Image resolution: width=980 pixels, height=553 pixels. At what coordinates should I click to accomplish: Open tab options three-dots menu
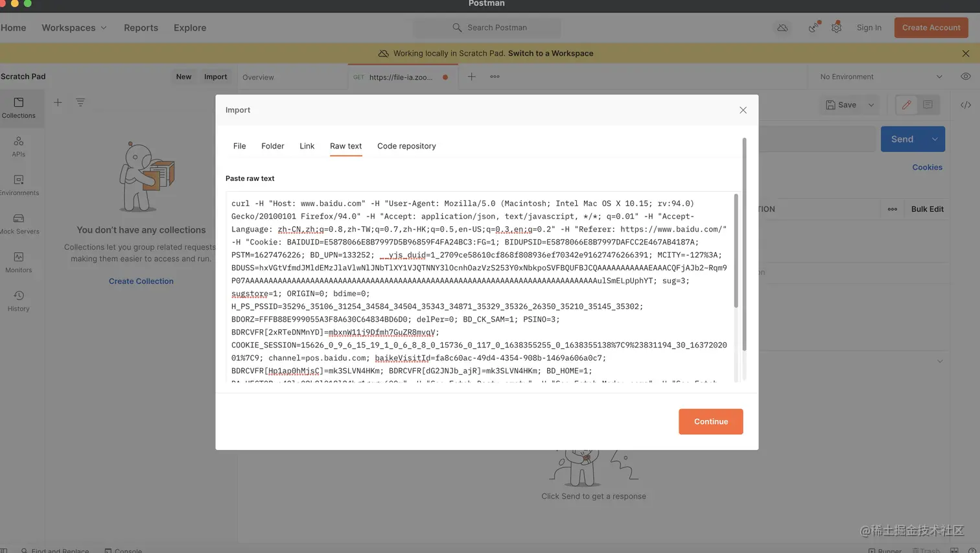coord(495,76)
